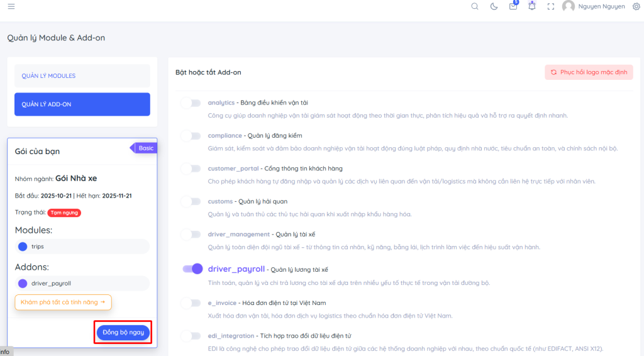The image size is (644, 356).
Task: Open the settings gear icon
Action: click(636, 6)
